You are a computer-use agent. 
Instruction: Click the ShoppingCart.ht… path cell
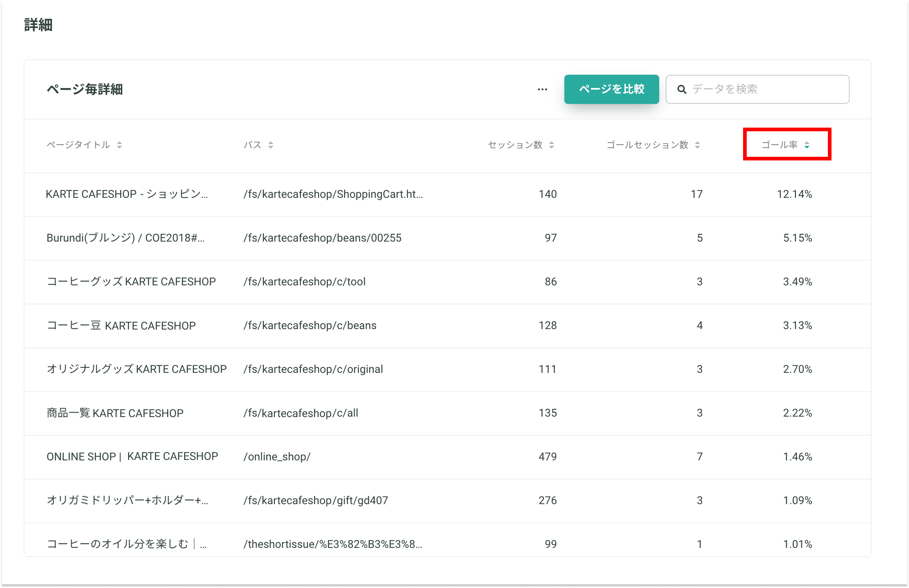tap(333, 194)
